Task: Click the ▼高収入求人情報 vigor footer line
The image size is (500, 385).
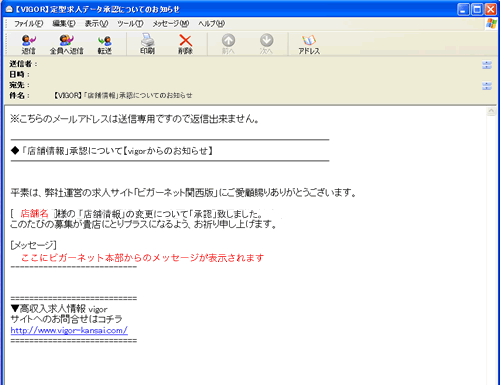Action: click(59, 309)
